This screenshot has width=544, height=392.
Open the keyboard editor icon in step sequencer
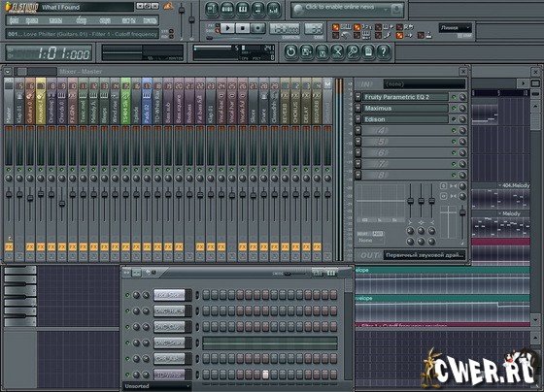[x=331, y=274]
